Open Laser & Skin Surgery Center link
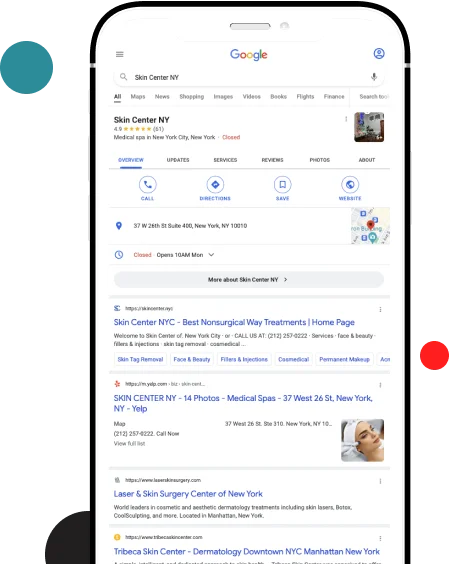The width and height of the screenshot is (449, 564). coord(188,494)
